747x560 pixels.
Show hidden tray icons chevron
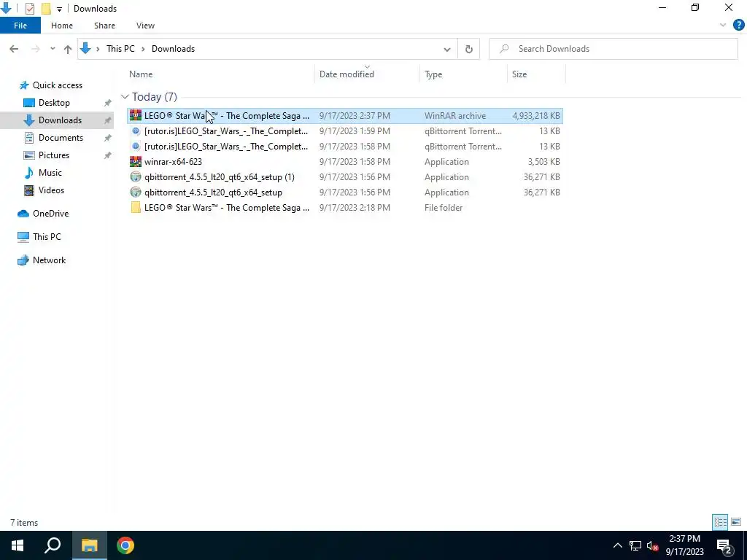coord(617,545)
